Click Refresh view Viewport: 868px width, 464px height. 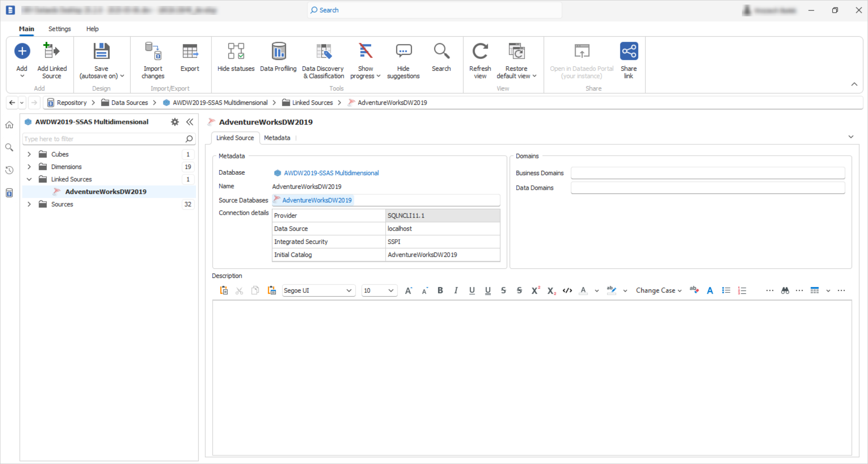pyautogui.click(x=480, y=60)
